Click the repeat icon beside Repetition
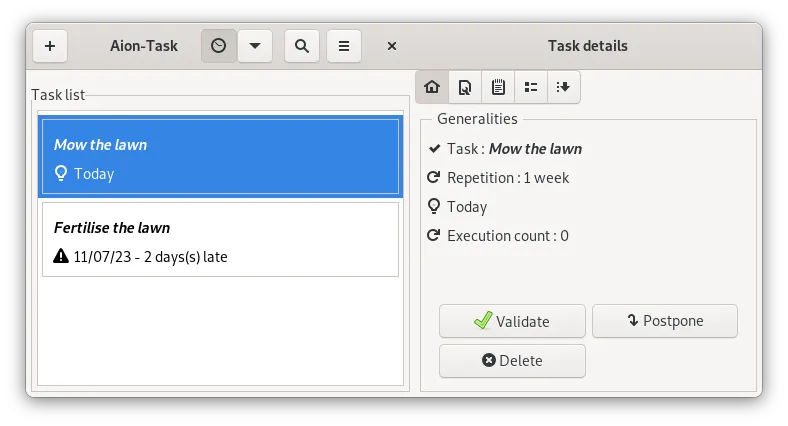Image resolution: width=788 pixels, height=426 pixels. click(x=434, y=177)
